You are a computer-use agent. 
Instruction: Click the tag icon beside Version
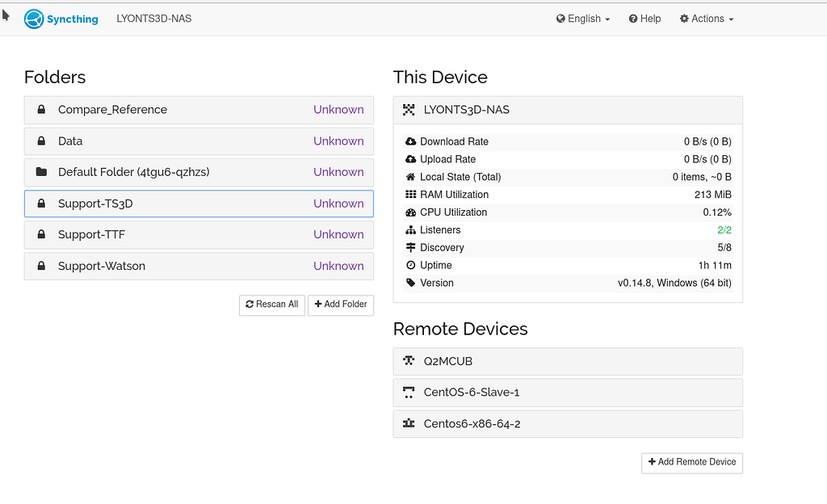click(x=411, y=283)
